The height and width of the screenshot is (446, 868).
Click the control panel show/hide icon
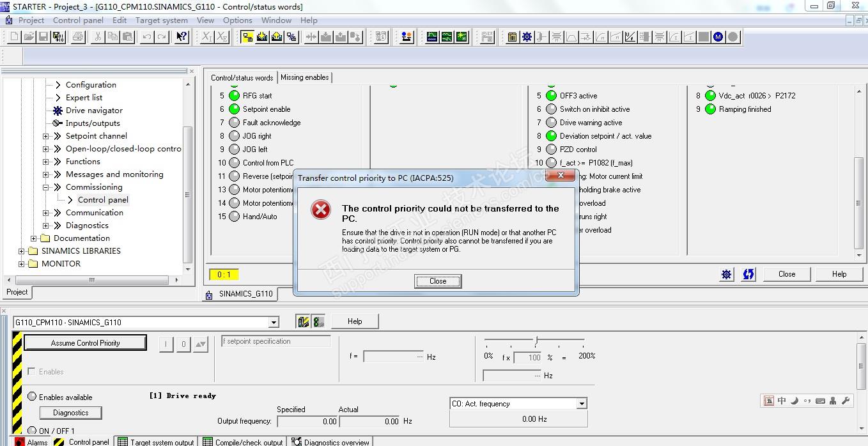click(x=304, y=322)
